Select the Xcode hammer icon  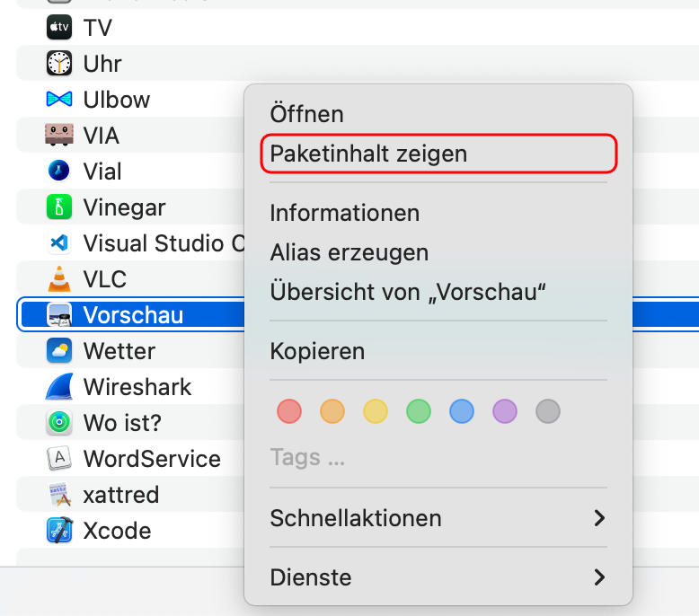[x=59, y=530]
